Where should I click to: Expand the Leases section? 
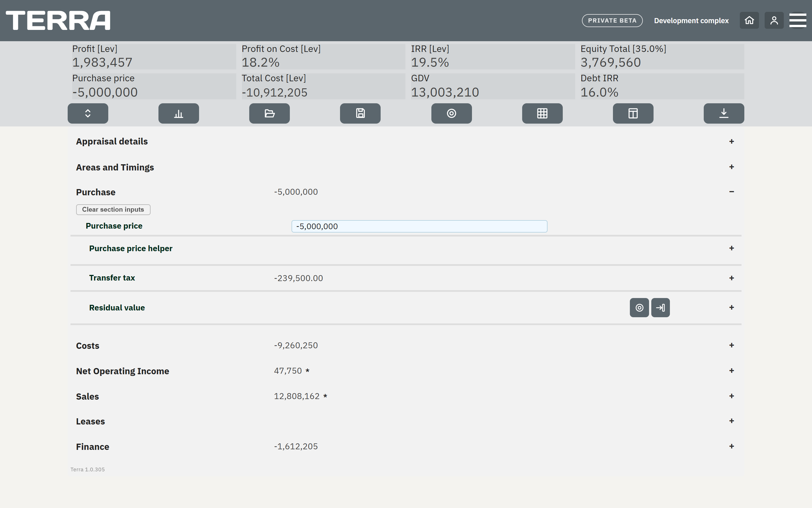coord(731,421)
